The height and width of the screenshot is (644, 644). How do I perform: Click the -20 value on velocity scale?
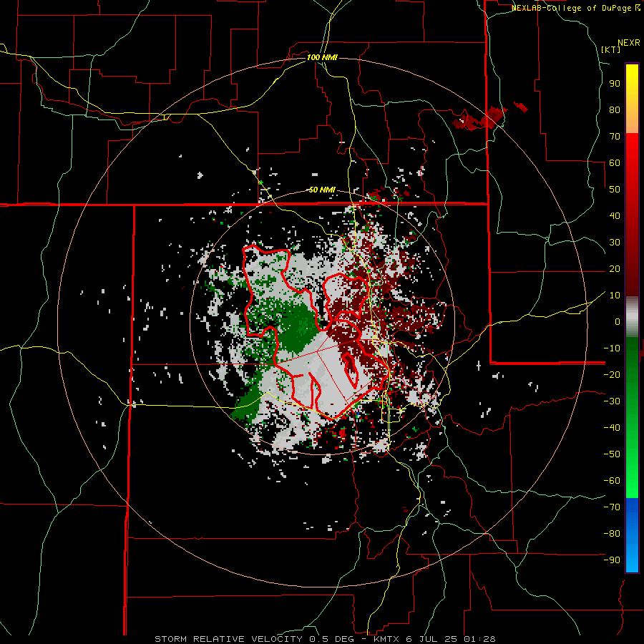point(612,375)
